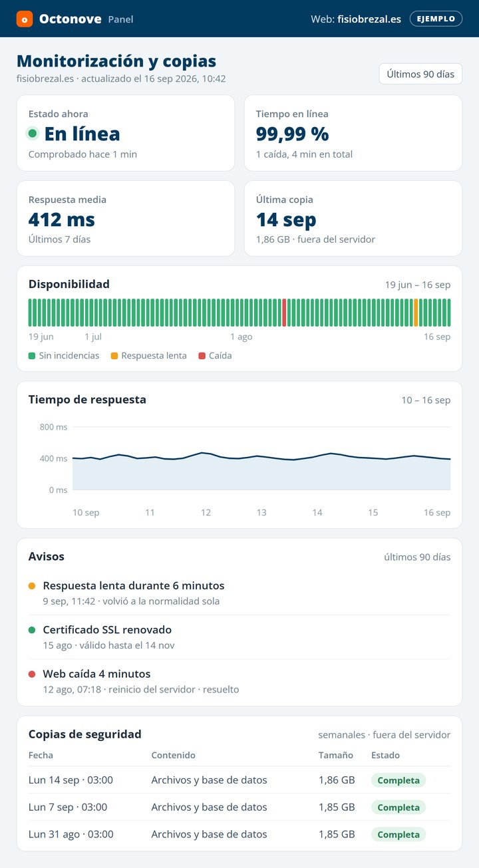
Task: Click the orange Respuesta lenta legend swatch
Action: [114, 356]
